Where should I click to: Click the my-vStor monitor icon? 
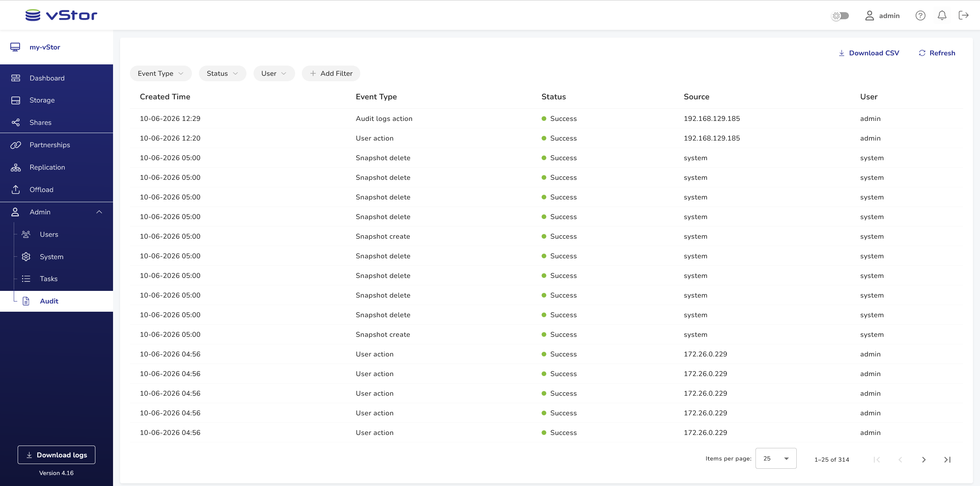click(15, 47)
